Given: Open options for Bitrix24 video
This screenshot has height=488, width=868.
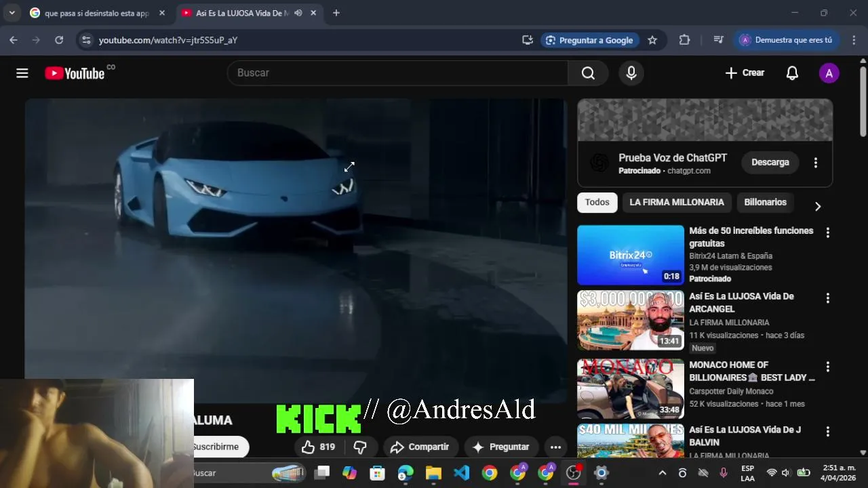Looking at the screenshot, I should (827, 232).
